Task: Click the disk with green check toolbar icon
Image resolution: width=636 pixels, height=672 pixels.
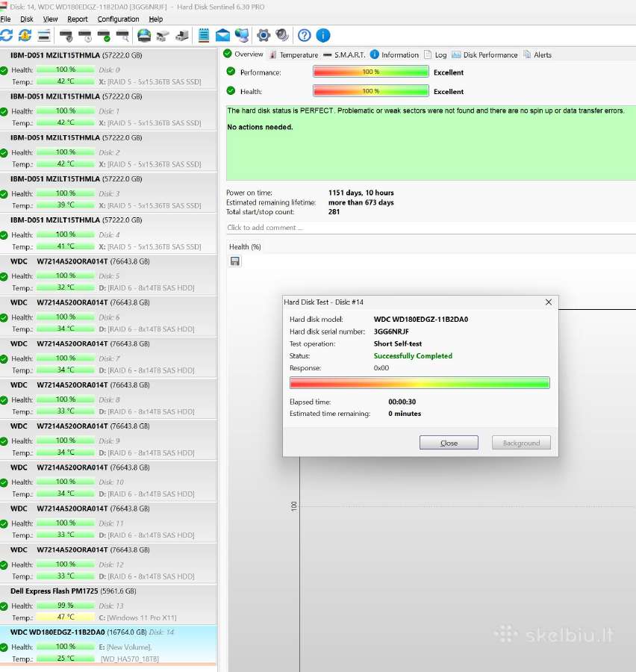Action: pos(104,36)
